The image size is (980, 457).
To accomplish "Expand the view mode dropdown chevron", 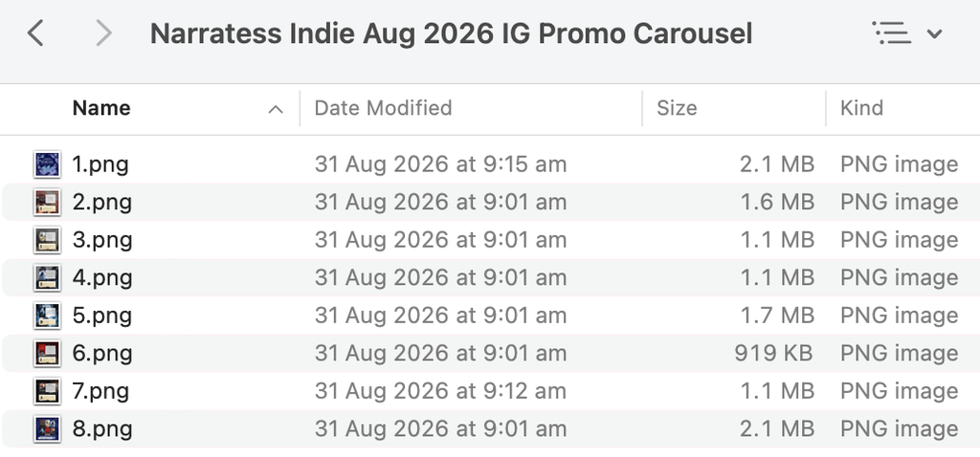I will (934, 33).
